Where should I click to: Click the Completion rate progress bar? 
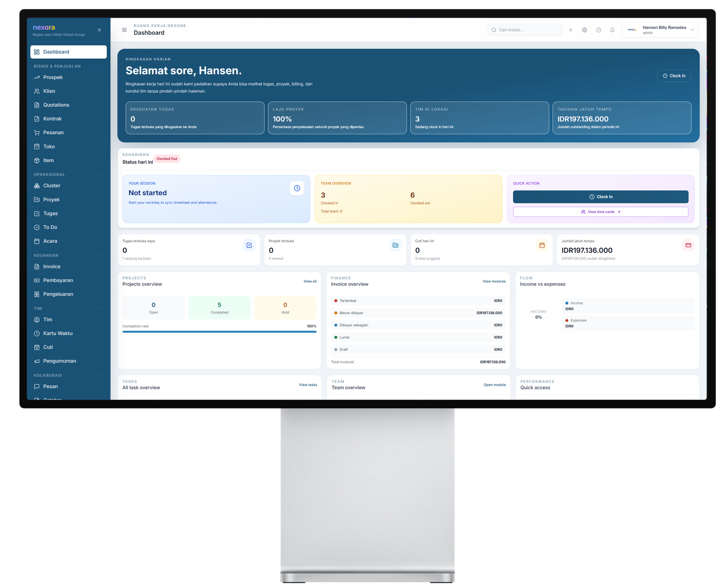pyautogui.click(x=219, y=332)
